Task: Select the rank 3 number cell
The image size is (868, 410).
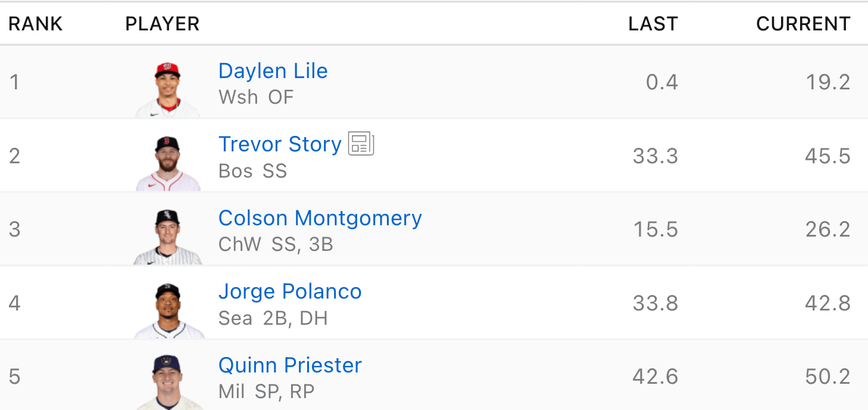Action: click(15, 229)
